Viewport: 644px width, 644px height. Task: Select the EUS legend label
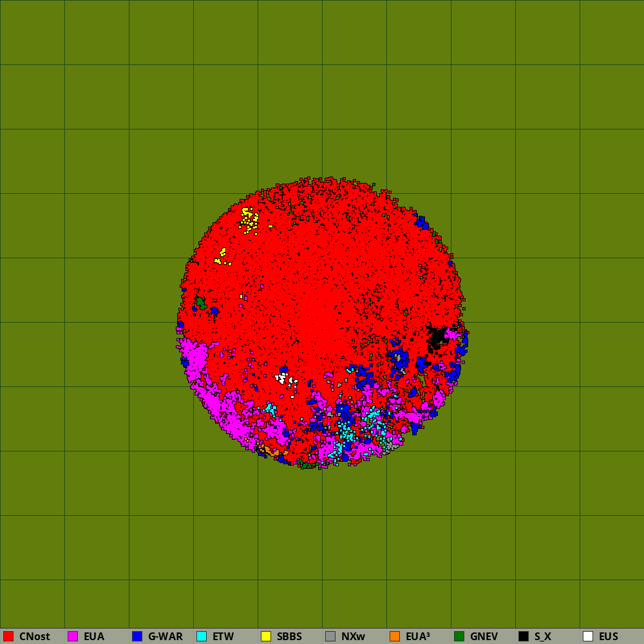[609, 636]
